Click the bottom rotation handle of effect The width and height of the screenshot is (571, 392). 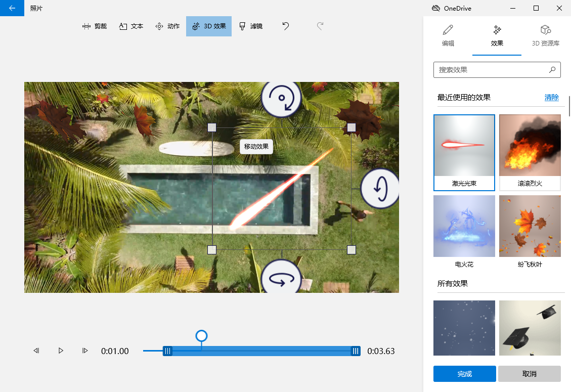coord(281,277)
